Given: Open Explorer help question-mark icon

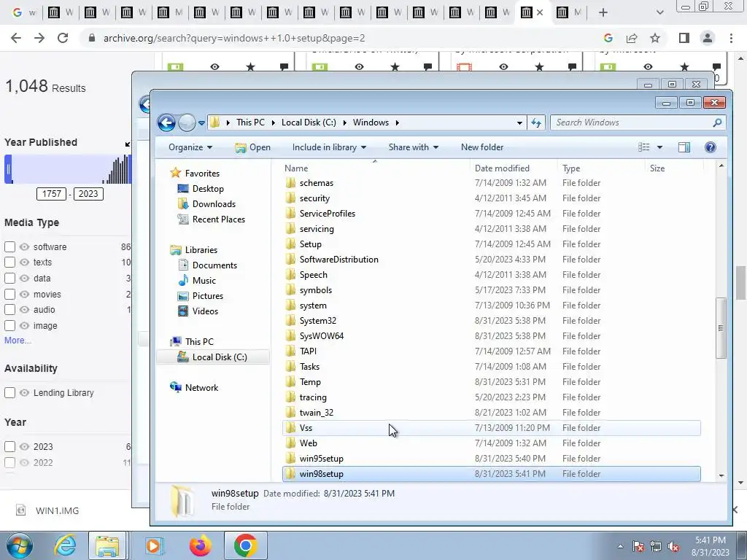Looking at the screenshot, I should 710,147.
